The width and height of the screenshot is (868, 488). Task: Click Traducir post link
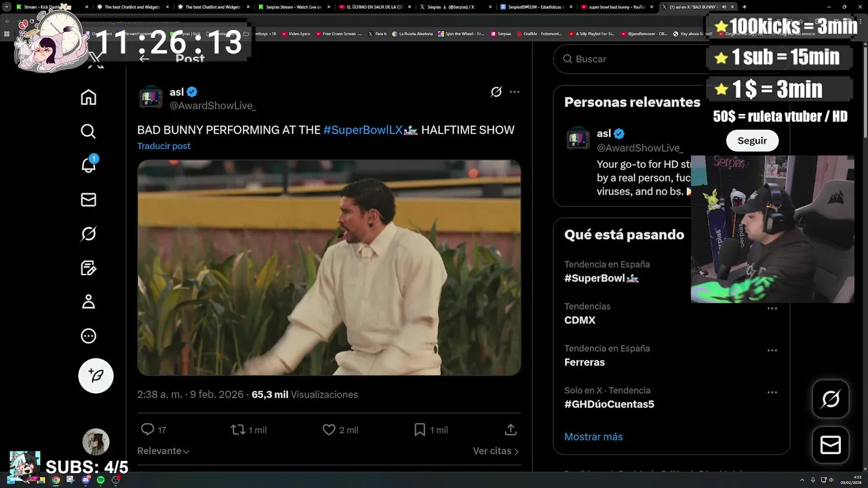163,146
